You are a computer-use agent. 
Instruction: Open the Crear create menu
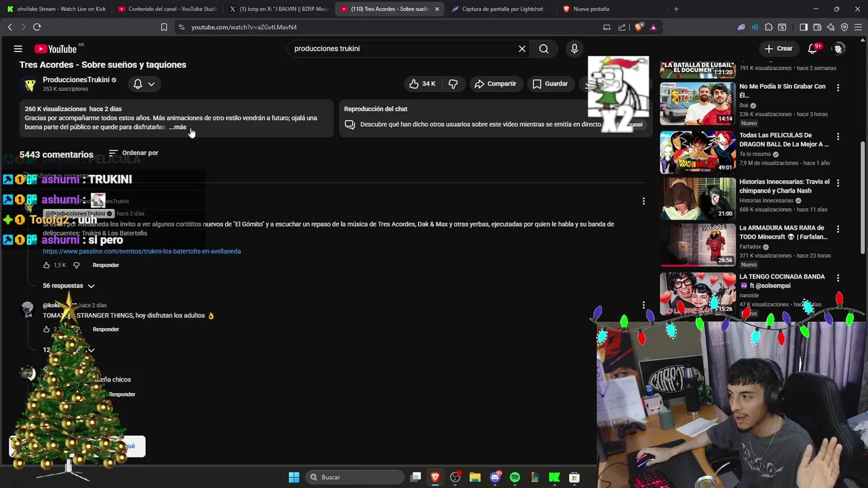coord(778,49)
